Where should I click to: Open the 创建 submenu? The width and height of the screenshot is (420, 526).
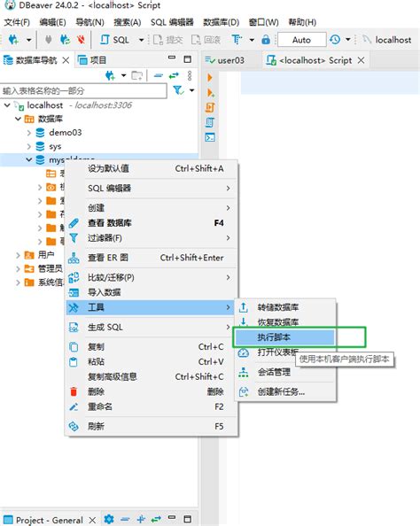pyautogui.click(x=152, y=208)
